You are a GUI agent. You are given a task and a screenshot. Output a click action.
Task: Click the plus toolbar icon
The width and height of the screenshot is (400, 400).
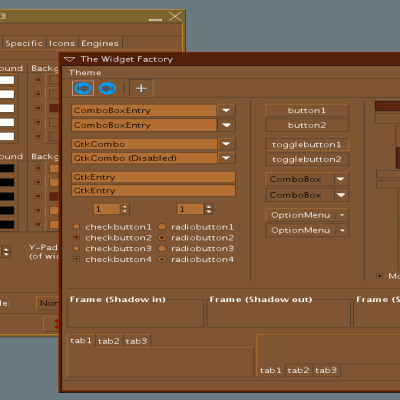pos(141,88)
